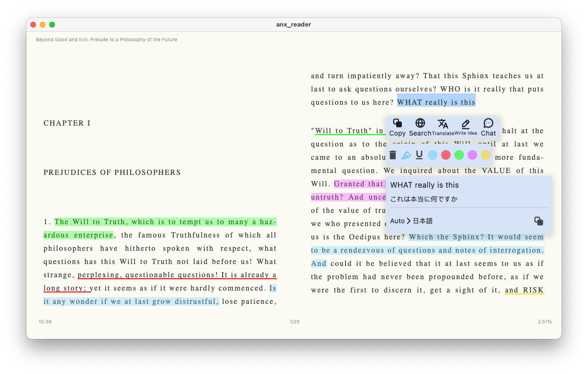Select the yellow highlight color
This screenshot has width=588, height=374.
486,155
